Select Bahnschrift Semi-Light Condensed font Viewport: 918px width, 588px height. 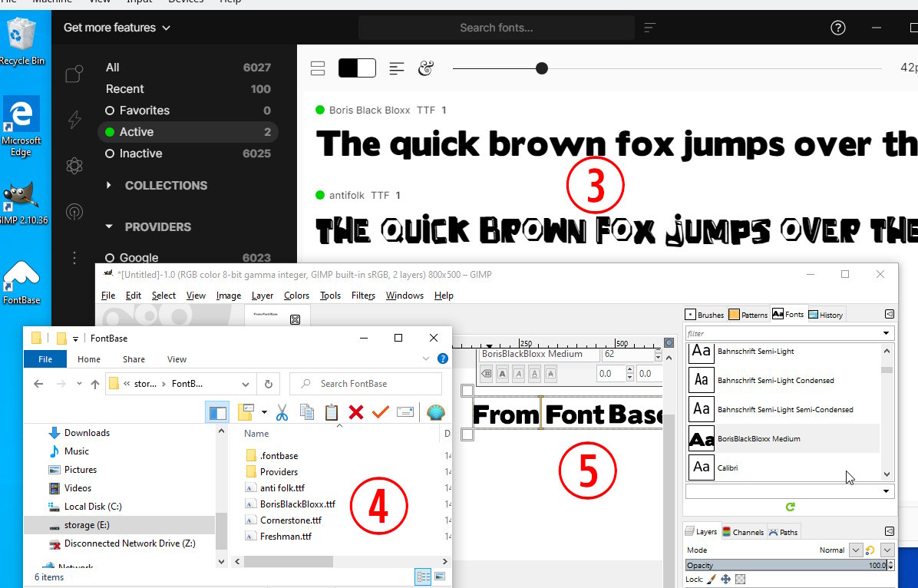(784, 380)
